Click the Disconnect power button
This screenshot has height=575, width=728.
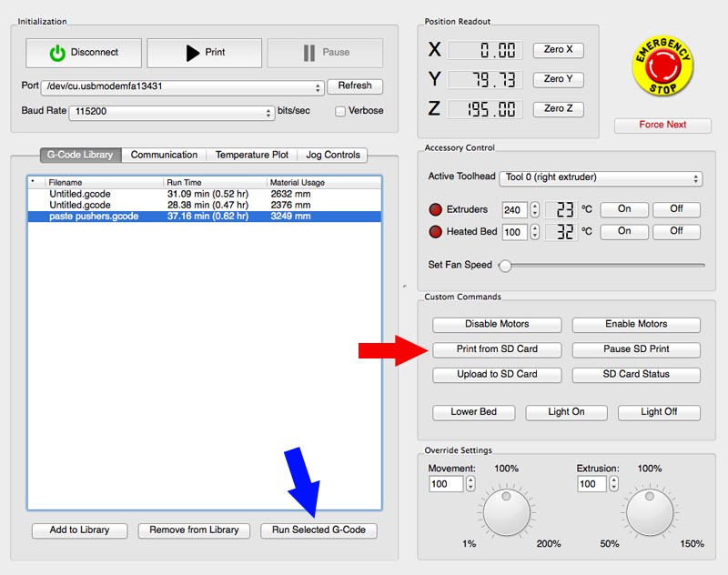click(84, 53)
